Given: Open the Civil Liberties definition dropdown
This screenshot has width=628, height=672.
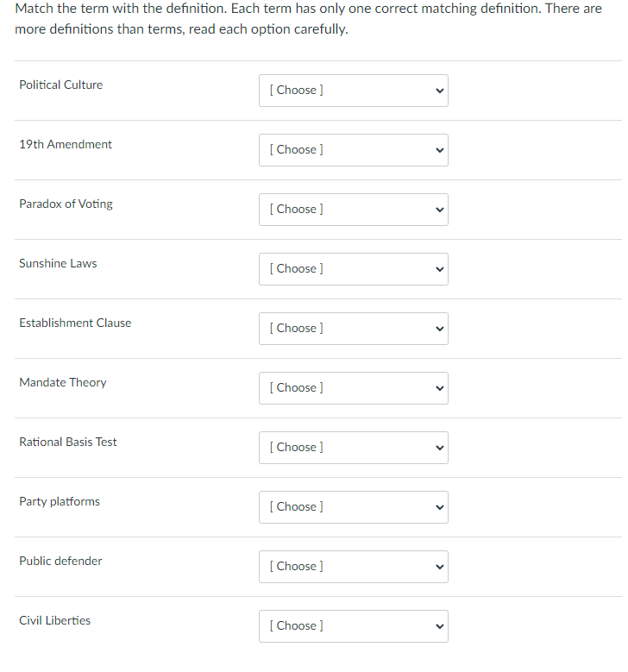Looking at the screenshot, I should coord(353,626).
